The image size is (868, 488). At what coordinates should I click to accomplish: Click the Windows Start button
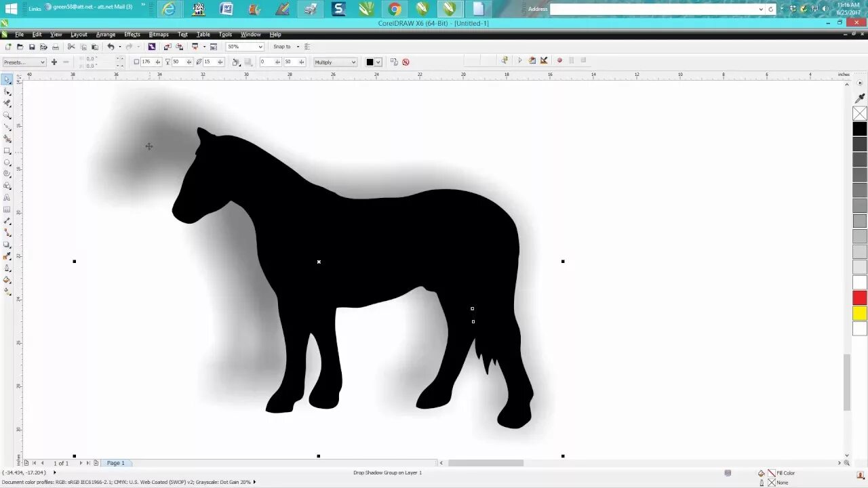coord(11,9)
